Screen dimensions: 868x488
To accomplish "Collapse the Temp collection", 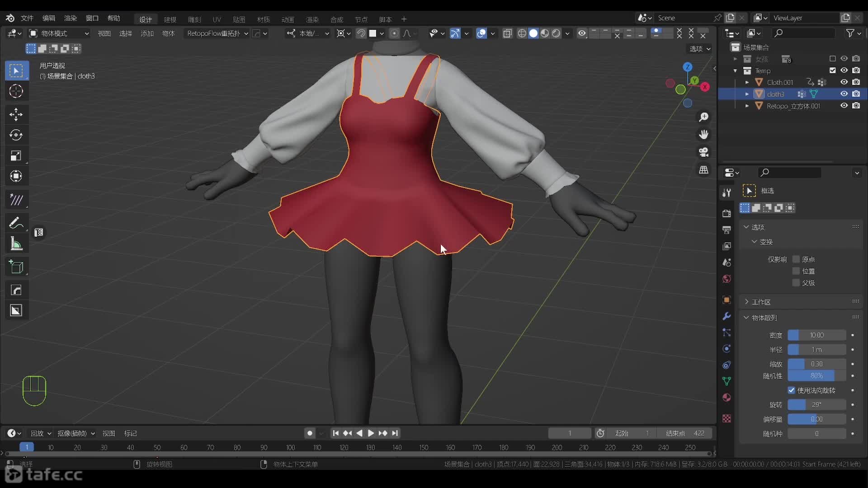I will 735,70.
